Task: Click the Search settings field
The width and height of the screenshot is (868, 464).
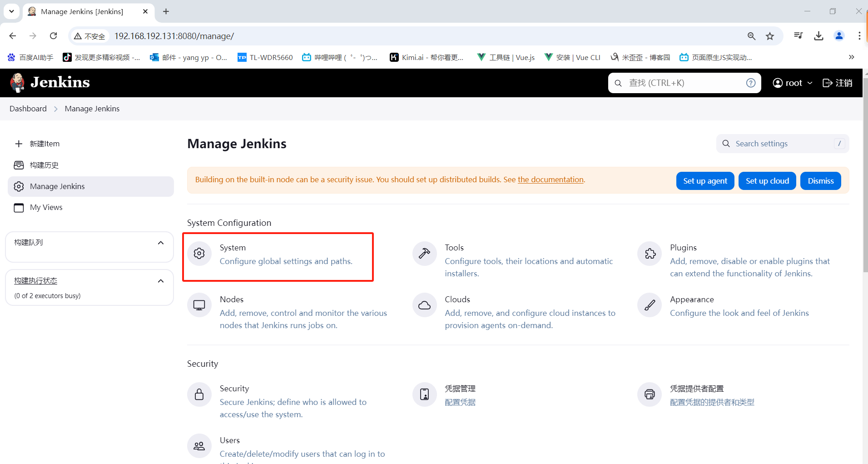Action: 782,144
